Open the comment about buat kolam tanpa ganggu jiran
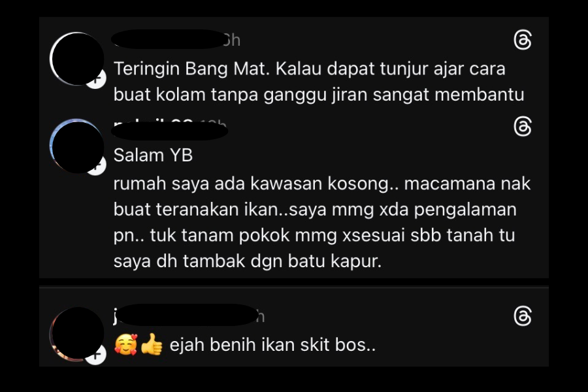The image size is (588, 392). (x=319, y=82)
